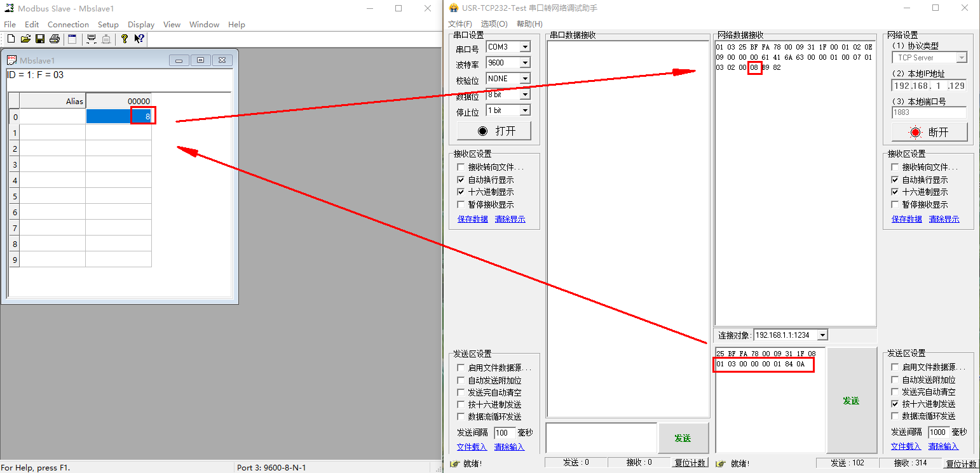Click the New document toolbar icon

pos(11,39)
